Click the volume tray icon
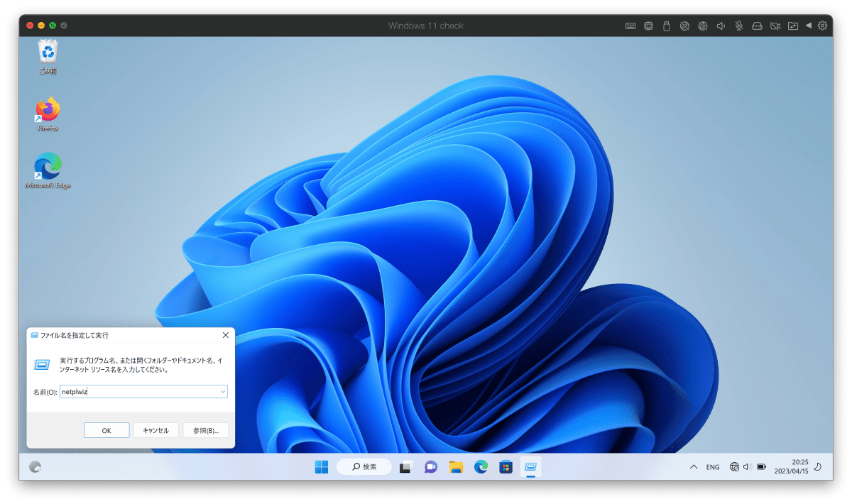 [x=747, y=467]
